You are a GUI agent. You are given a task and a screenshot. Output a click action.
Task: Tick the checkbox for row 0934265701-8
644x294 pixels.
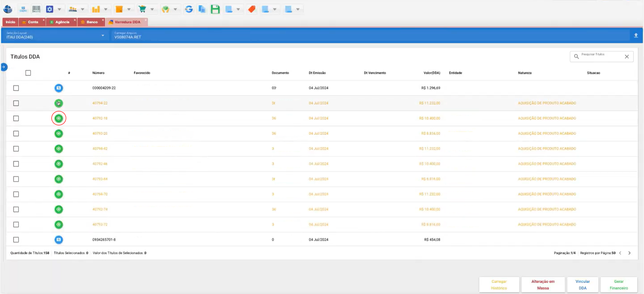coord(16,240)
